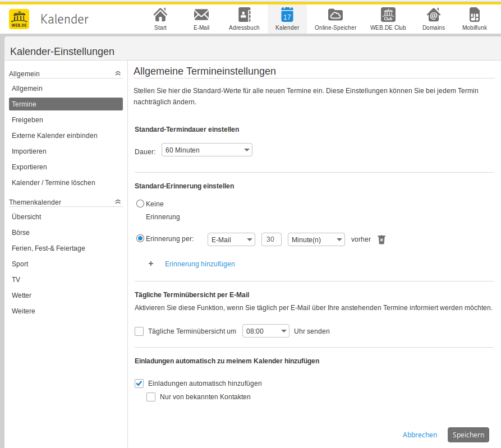501x448 pixels.
Task: Select the 'Keine Erinnerung' radio button
Action: click(x=140, y=204)
